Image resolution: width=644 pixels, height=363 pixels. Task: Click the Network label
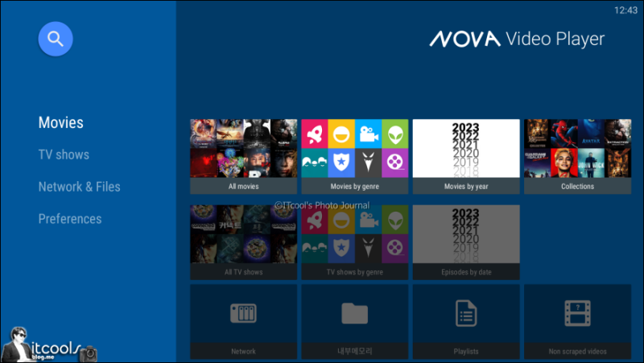click(243, 352)
